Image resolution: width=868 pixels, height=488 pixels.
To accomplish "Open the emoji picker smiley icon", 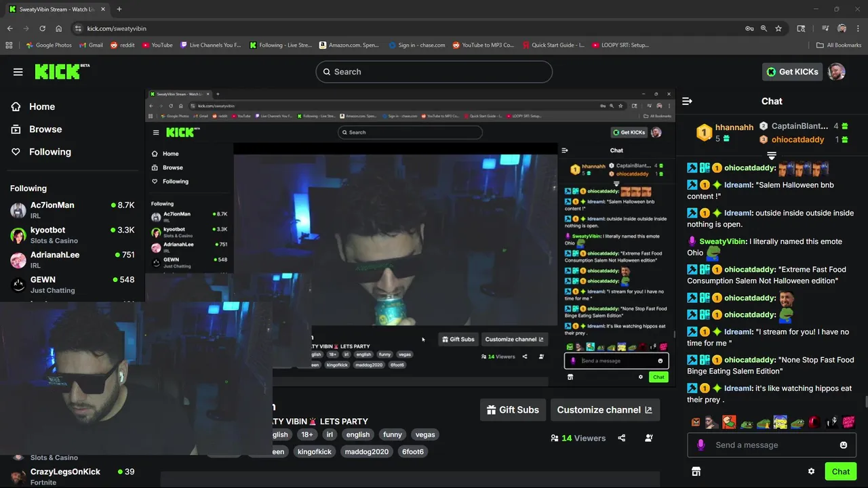I will click(844, 445).
